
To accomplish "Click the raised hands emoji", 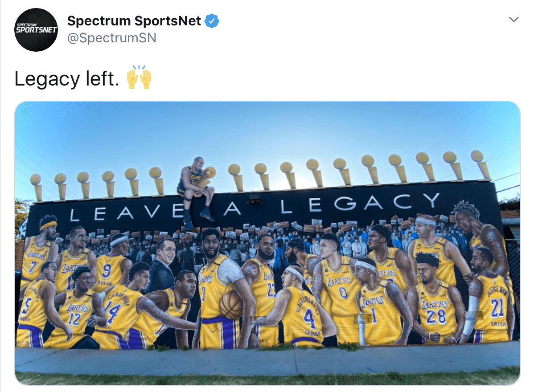I will [x=139, y=78].
